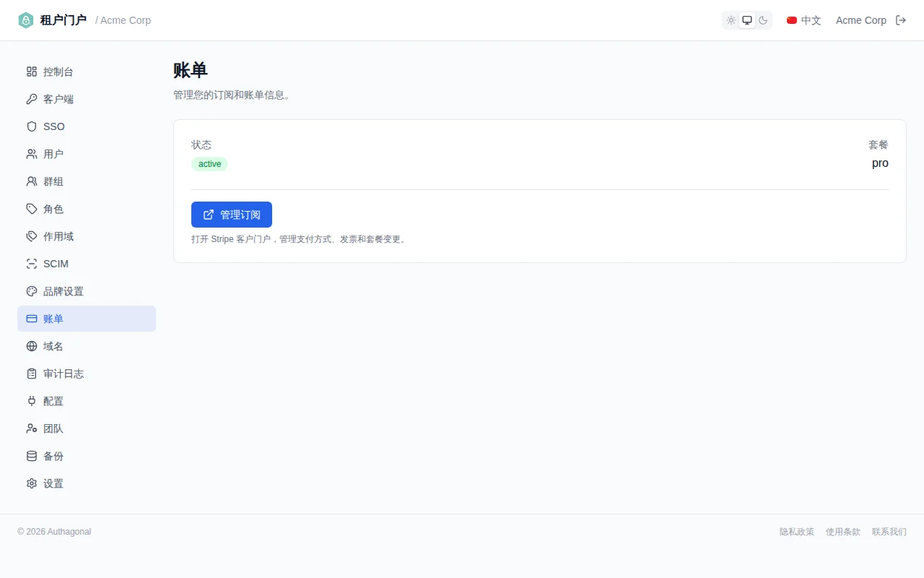Image resolution: width=924 pixels, height=578 pixels.
Task: Click the 用户 people icon
Action: click(x=32, y=154)
